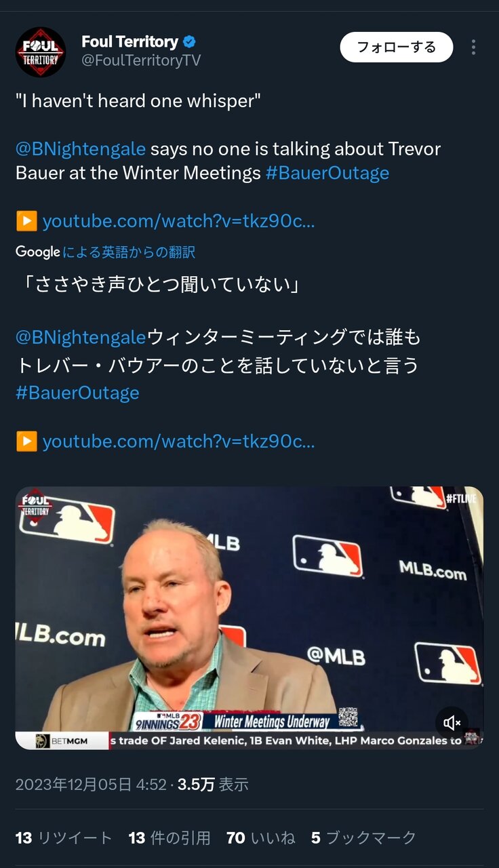The image size is (499, 868).
Task: Click the 2023年12月05日 4:52 timestamp
Action: tap(91, 785)
